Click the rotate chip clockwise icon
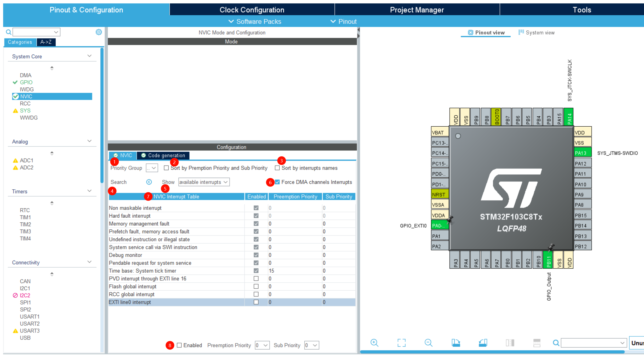The image size is (644, 355). (x=456, y=343)
